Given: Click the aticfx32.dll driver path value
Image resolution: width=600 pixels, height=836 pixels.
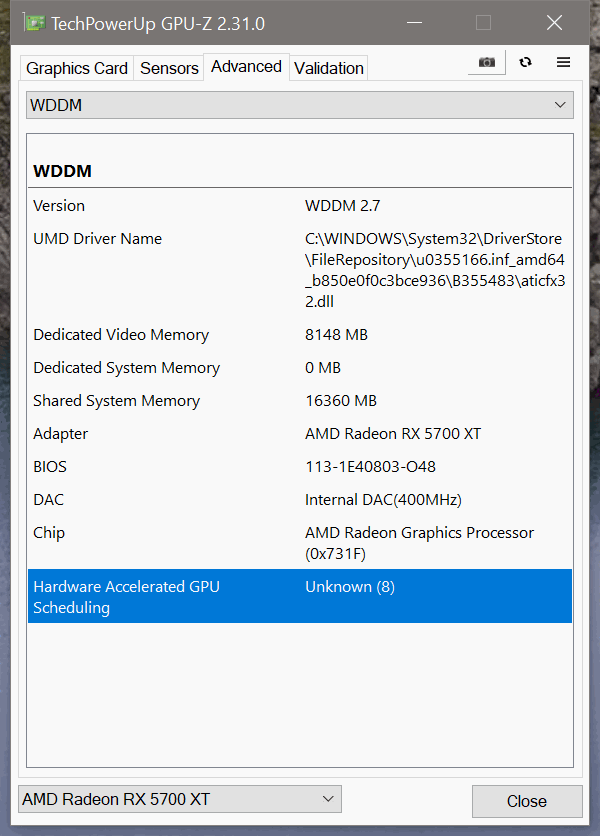Looking at the screenshot, I should (x=435, y=270).
